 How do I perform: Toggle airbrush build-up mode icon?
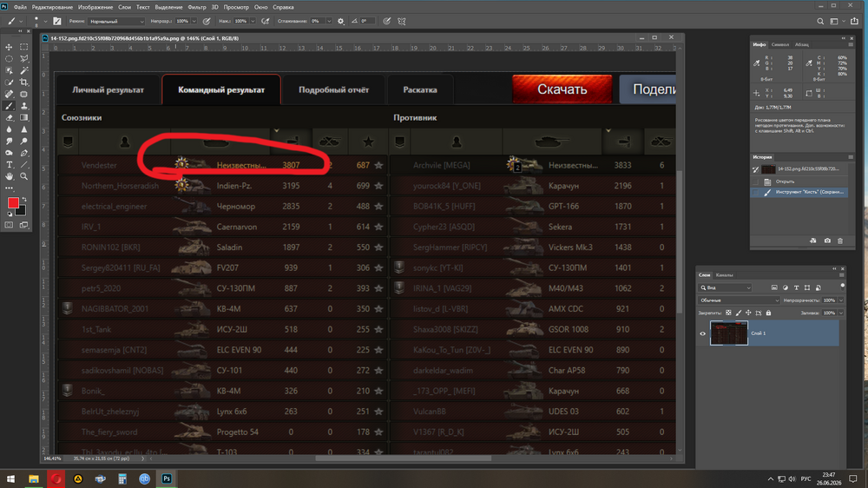click(x=265, y=21)
